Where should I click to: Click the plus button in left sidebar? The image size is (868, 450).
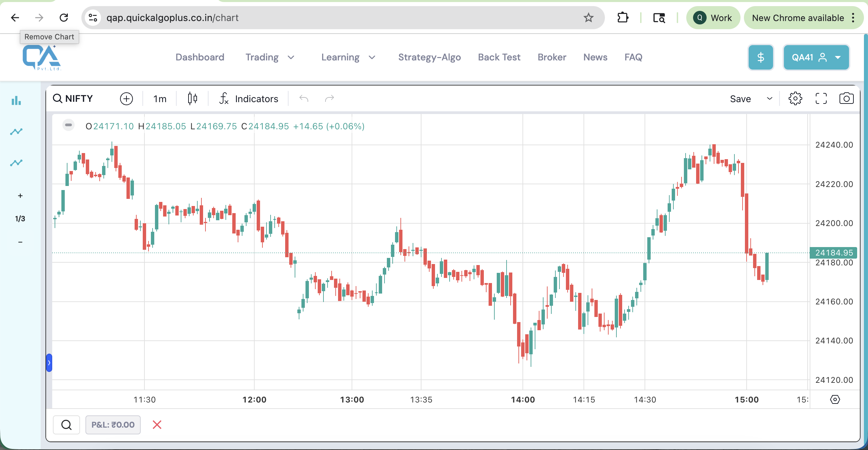pyautogui.click(x=20, y=195)
